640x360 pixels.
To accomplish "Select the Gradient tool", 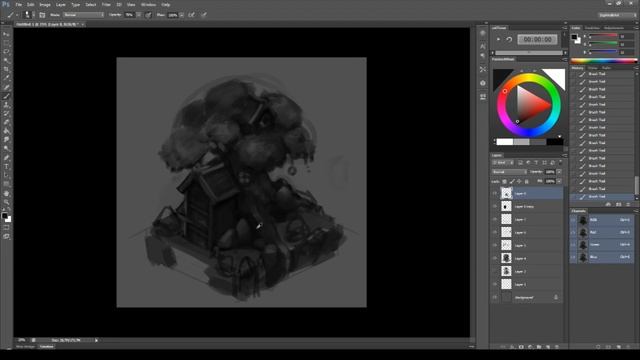I will coord(6,131).
